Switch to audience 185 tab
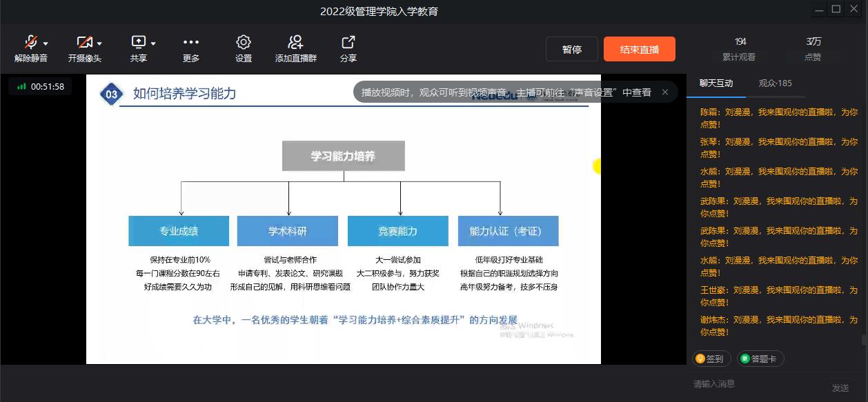This screenshot has height=402, width=868. [x=776, y=83]
